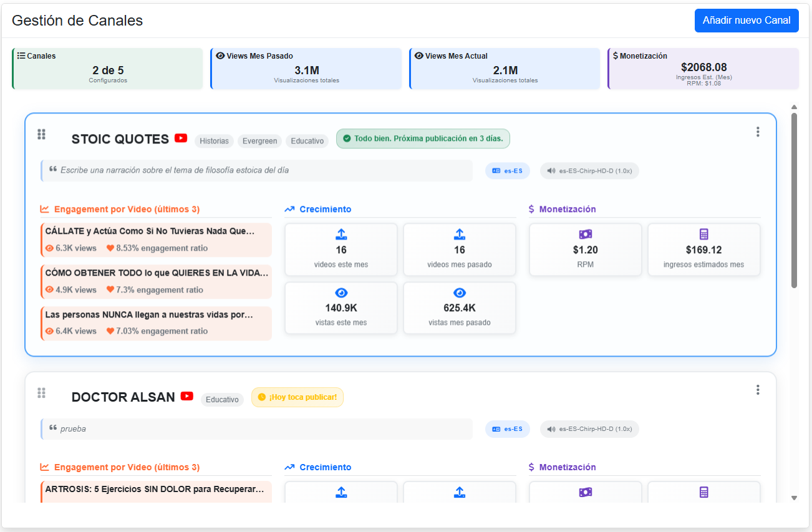The height and width of the screenshot is (532, 812).
Task: Click the 140.9K vistas este mes value
Action: 341,308
